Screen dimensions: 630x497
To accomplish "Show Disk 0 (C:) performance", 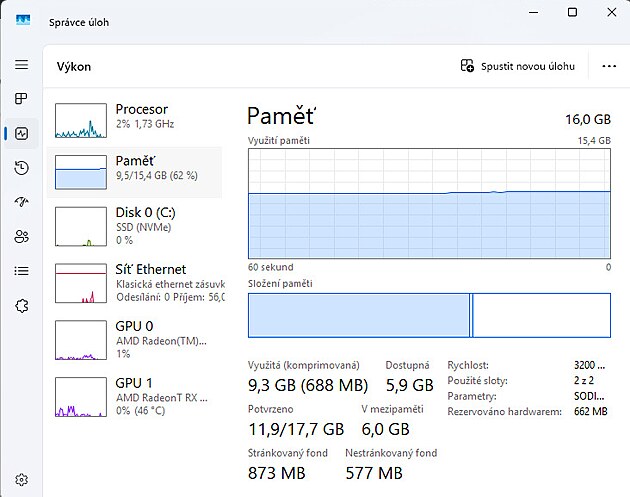I will pos(135,226).
